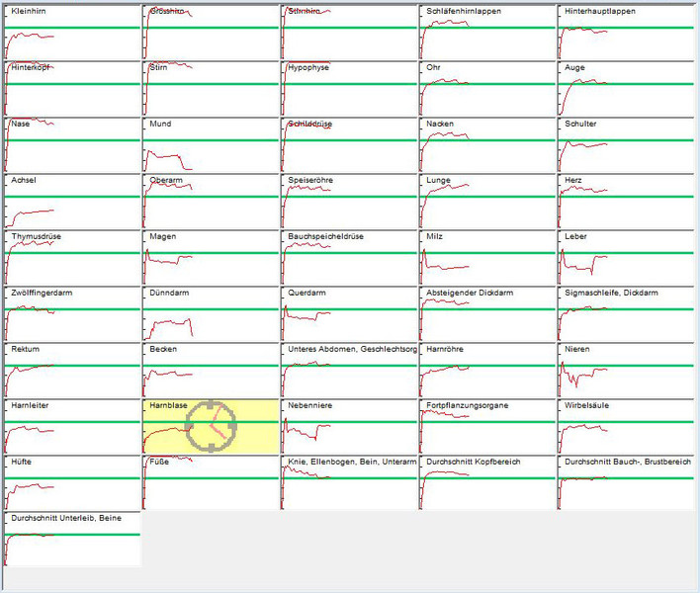Select the Dünndarm curve cell
Image resolution: width=700 pixels, height=593 pixels.
pyautogui.click(x=211, y=314)
